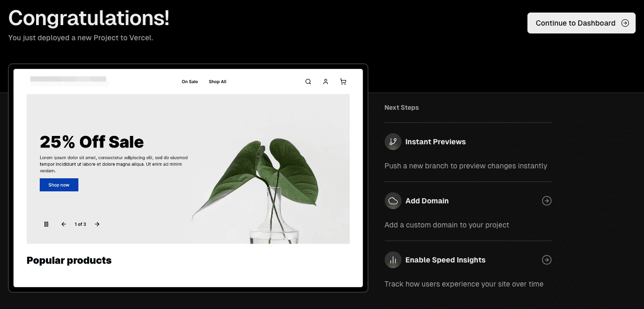
Task: Click the 'You just deployed a new Project' text
Action: (x=81, y=38)
